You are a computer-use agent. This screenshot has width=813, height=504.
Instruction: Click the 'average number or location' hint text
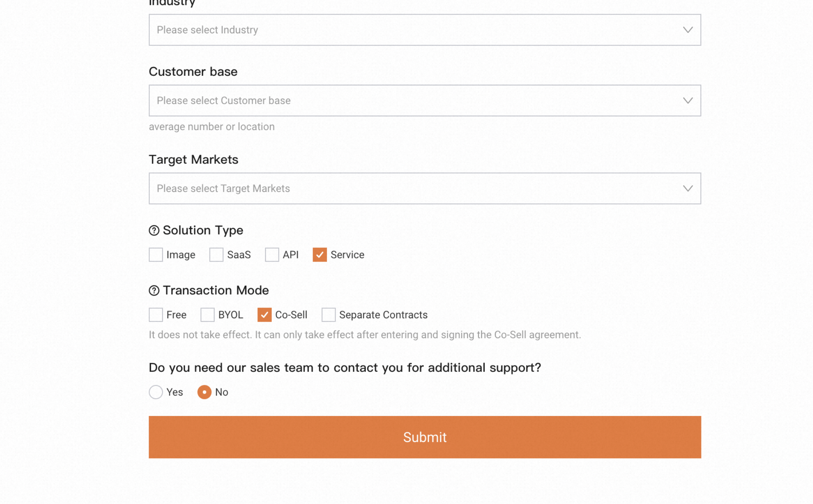(x=211, y=127)
